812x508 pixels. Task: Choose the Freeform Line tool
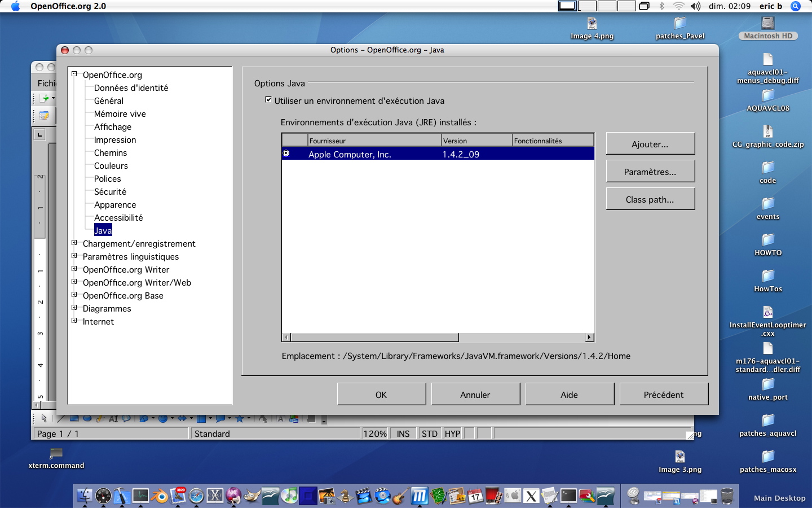click(x=100, y=418)
